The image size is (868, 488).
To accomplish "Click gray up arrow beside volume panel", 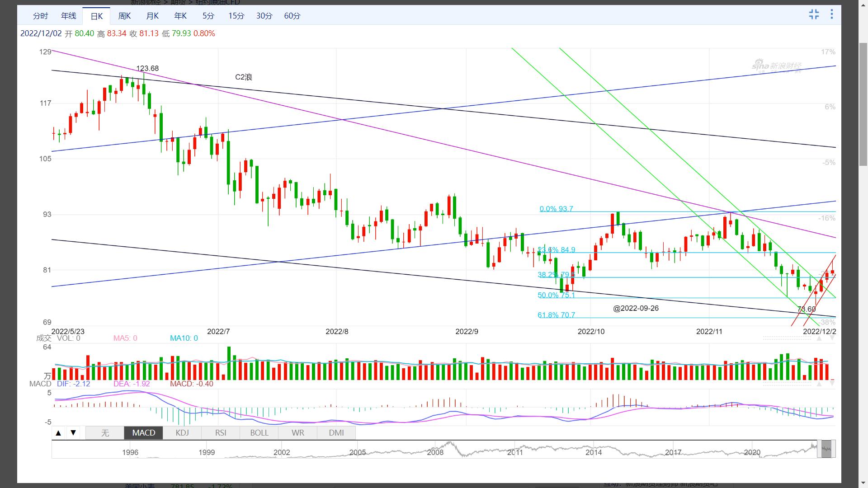I will [x=819, y=338].
